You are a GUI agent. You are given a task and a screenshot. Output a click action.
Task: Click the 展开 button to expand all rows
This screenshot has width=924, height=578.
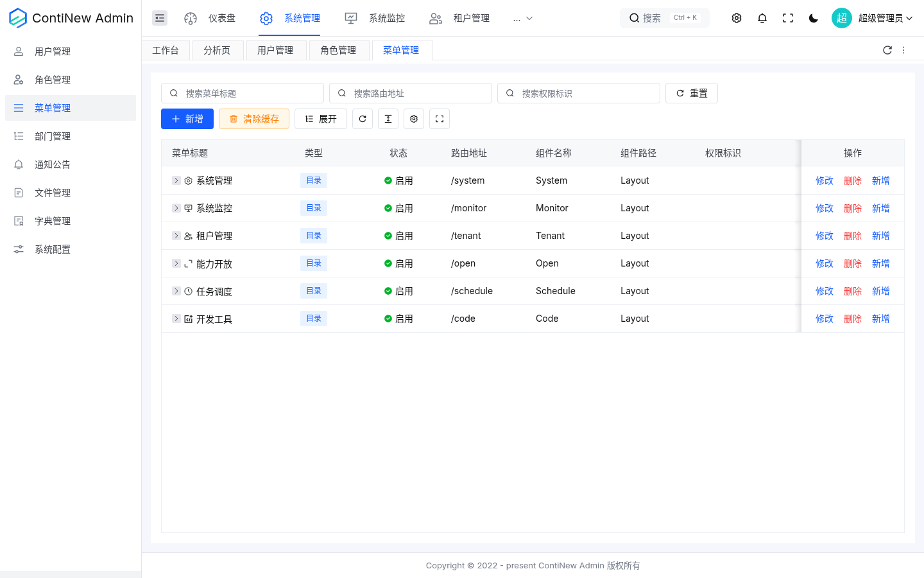tap(321, 119)
